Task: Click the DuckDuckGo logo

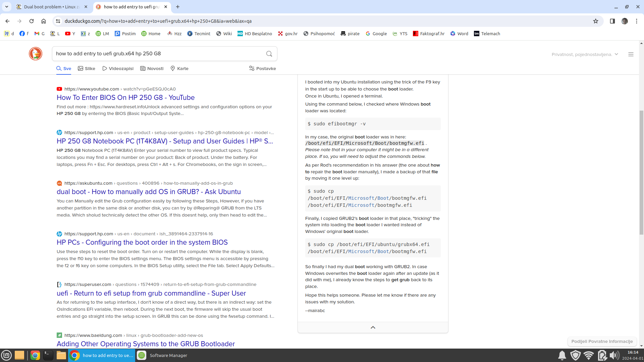Action: click(36, 54)
